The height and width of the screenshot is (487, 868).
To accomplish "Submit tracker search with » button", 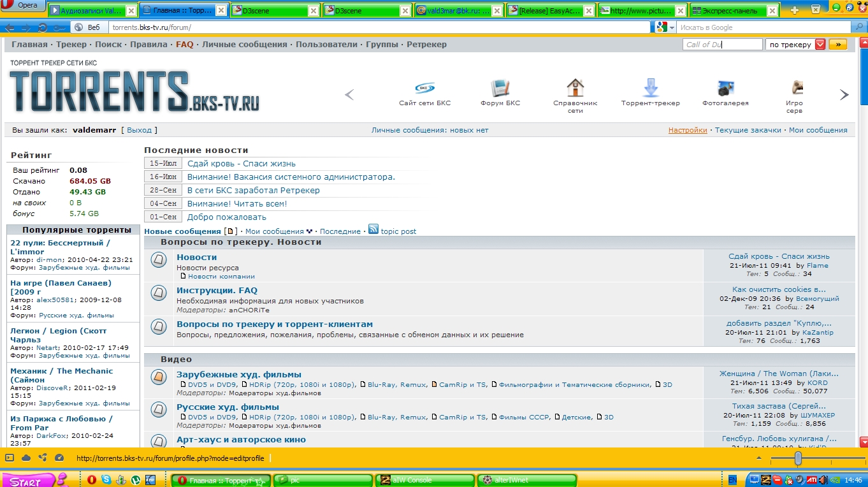I will (837, 45).
